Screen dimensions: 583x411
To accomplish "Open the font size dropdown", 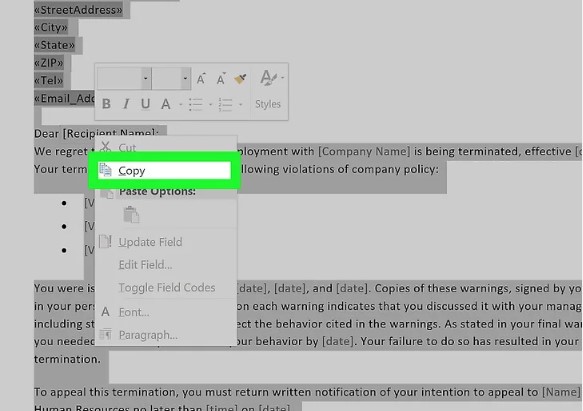I will point(185,78).
